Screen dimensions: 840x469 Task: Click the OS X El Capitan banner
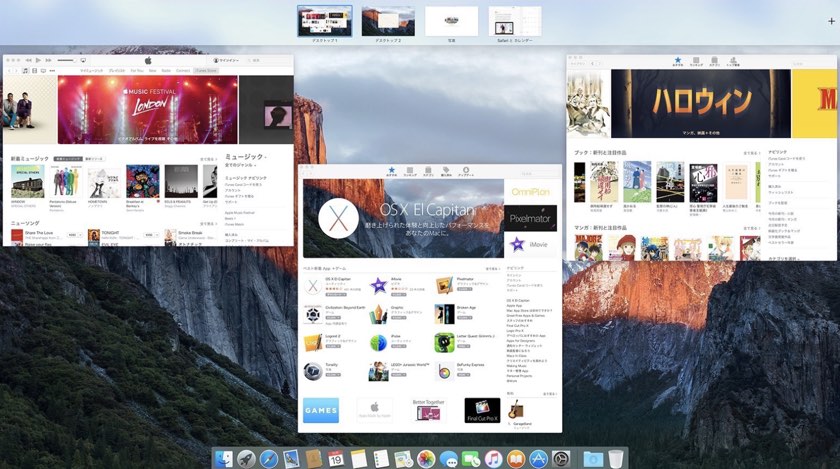pos(403,218)
